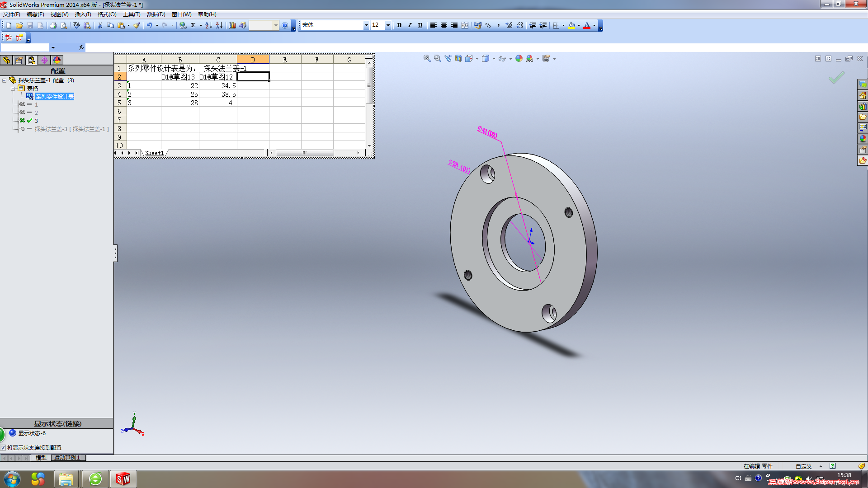Click the insert function fx icon
Screen dimensions: 868x488
(81, 47)
